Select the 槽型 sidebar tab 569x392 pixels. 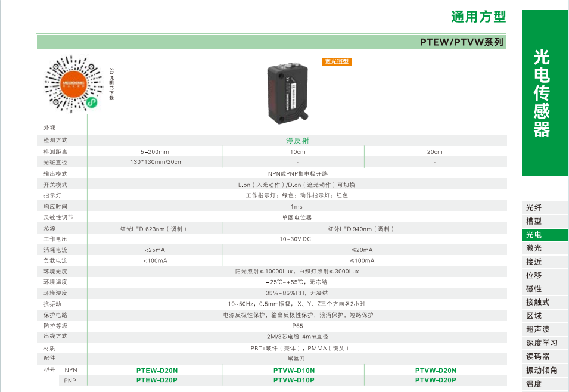[x=533, y=221]
